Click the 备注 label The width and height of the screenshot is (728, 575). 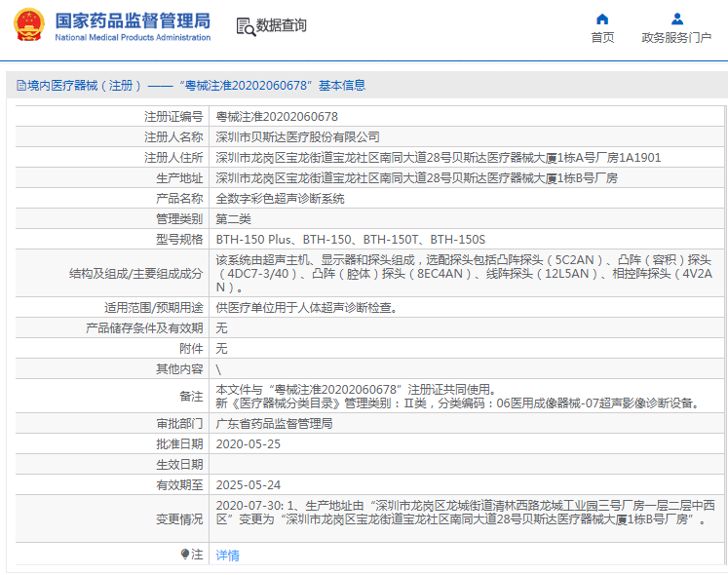point(191,397)
